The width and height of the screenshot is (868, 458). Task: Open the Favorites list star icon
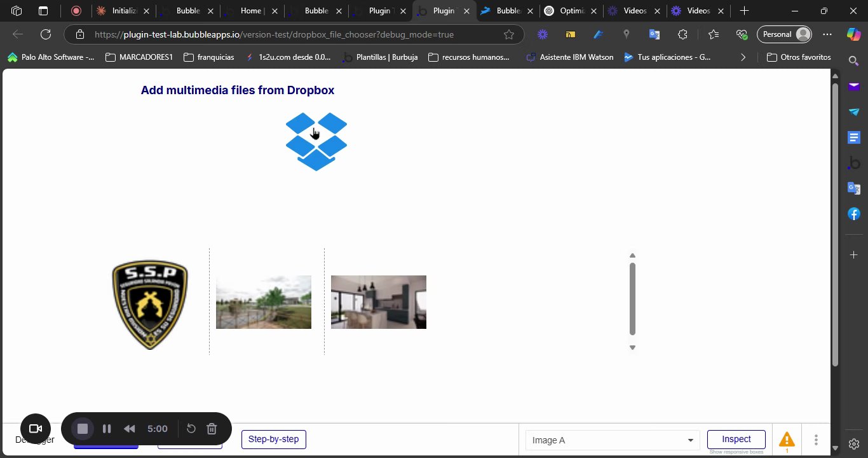(x=713, y=34)
